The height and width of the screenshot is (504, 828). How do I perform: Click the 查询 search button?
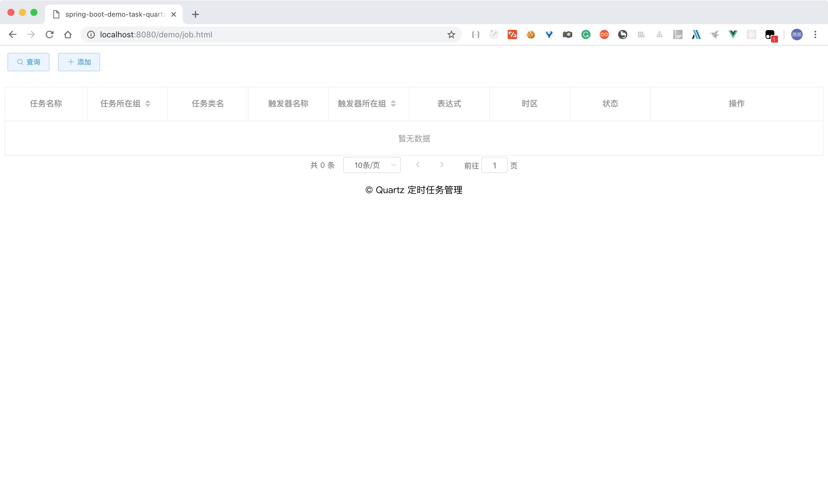(28, 62)
